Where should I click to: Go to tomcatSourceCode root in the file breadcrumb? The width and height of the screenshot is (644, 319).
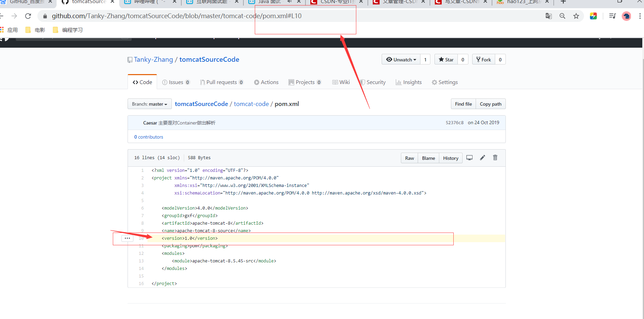click(201, 104)
